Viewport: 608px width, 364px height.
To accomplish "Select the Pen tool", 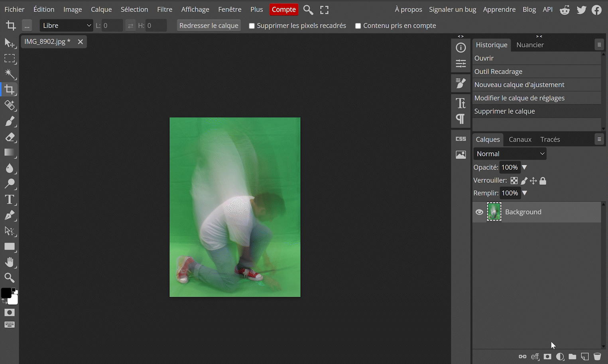I will (x=10, y=215).
